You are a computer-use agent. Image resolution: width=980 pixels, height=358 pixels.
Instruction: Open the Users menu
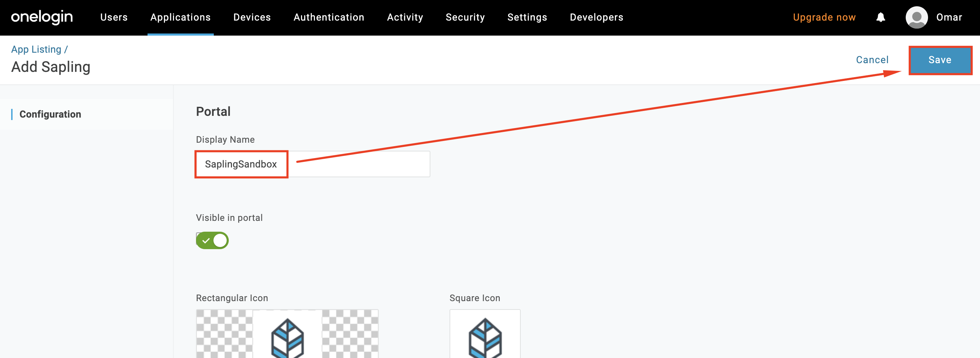click(114, 17)
